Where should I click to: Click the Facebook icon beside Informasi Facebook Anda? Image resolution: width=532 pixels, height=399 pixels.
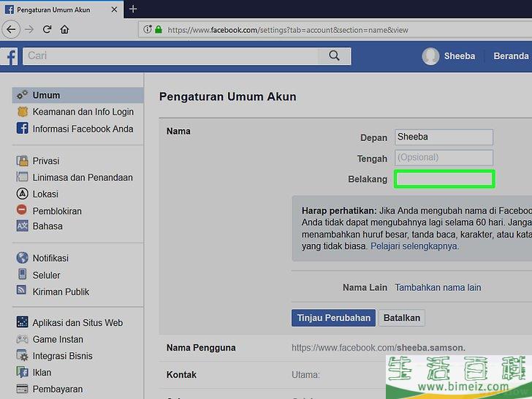(x=23, y=129)
